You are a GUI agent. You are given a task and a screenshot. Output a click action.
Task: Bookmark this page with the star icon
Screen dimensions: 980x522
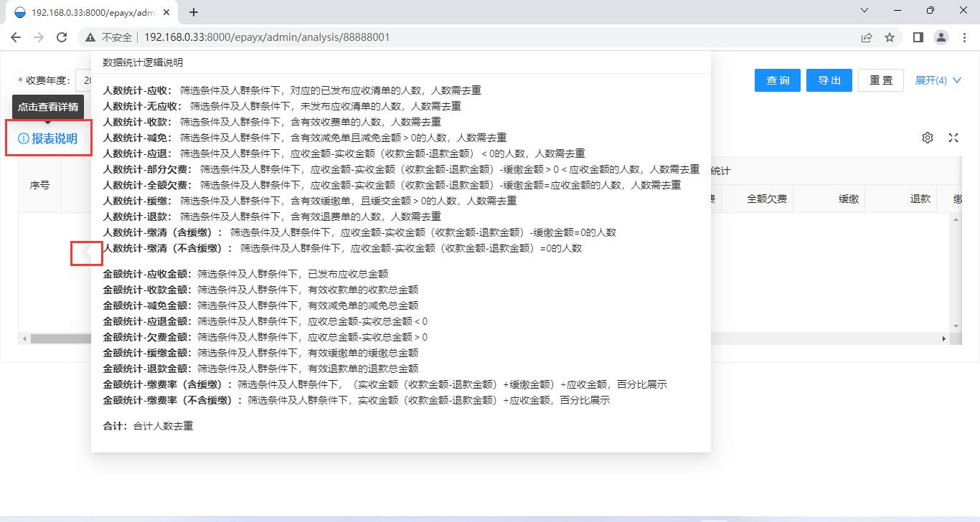click(x=889, y=37)
